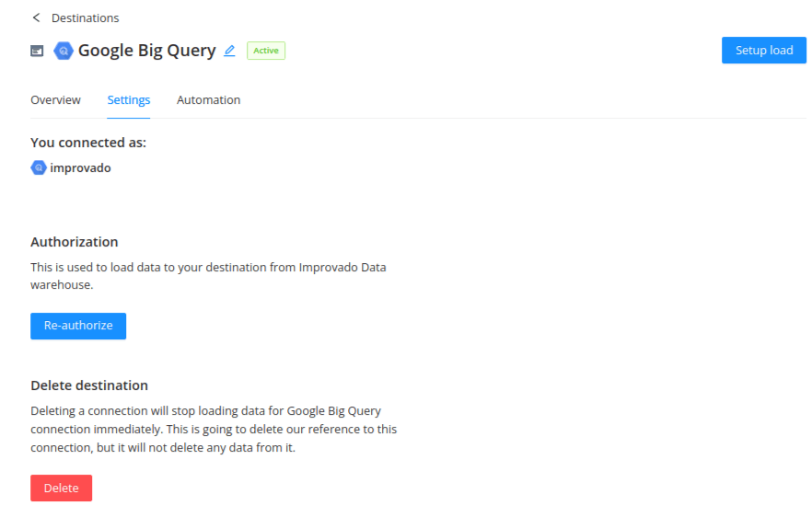Click the improvado account name
The width and height of the screenshot is (812, 517).
(x=80, y=168)
